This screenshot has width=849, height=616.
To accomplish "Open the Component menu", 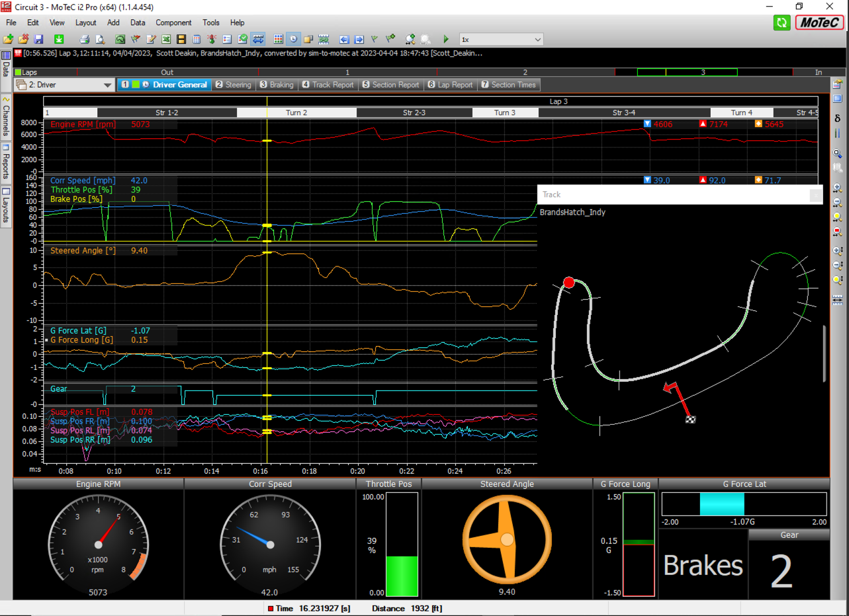I will (173, 22).
